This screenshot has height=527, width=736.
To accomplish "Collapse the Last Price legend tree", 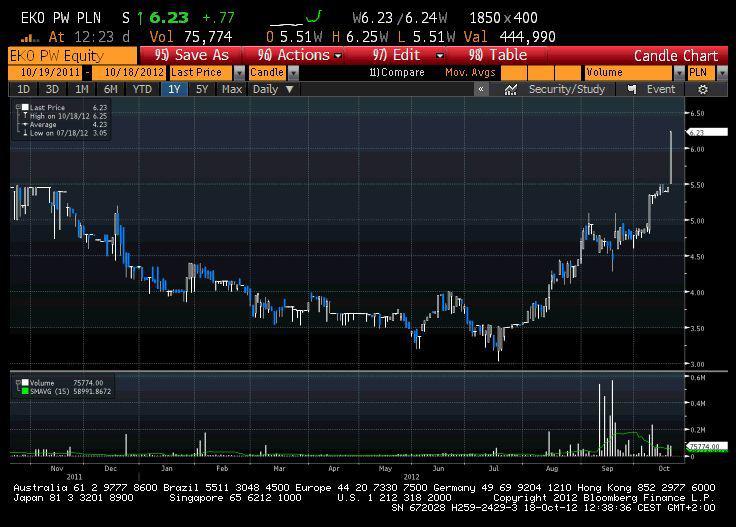I will click(18, 107).
